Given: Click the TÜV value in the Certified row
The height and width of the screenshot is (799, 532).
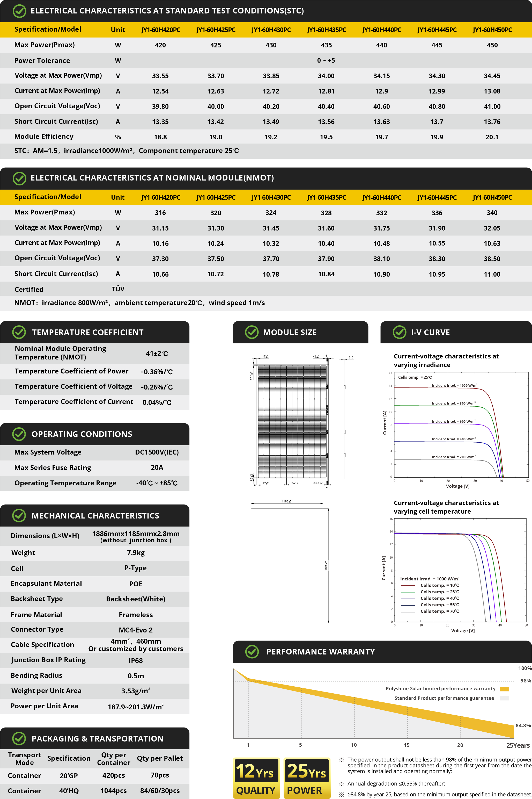Looking at the screenshot, I should point(118,289).
